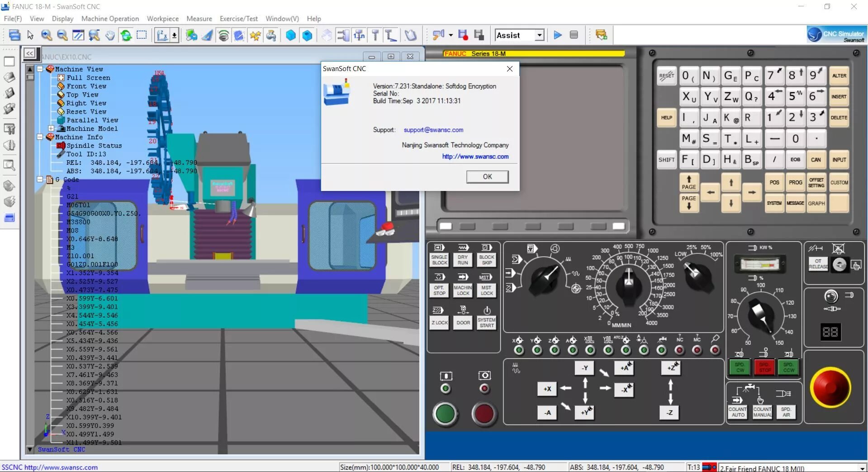Click the blue play button in the toolbar
The image size is (868, 472).
pos(558,35)
